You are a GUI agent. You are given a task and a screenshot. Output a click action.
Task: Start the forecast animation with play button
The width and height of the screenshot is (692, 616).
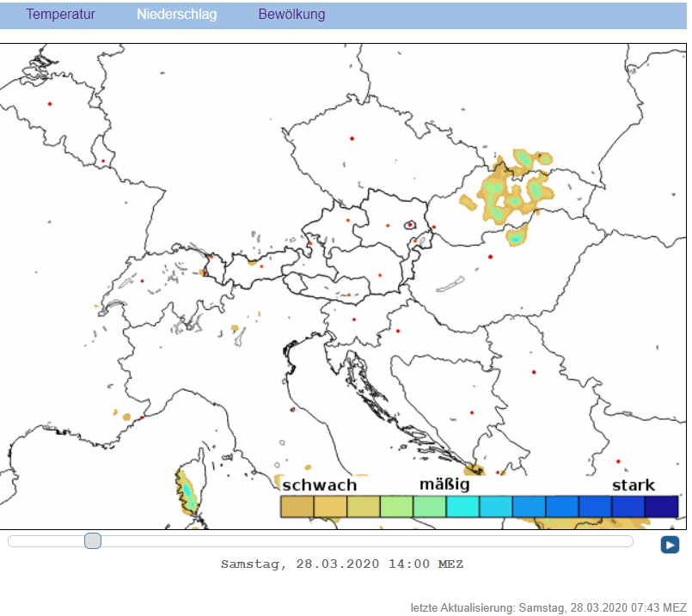670,545
